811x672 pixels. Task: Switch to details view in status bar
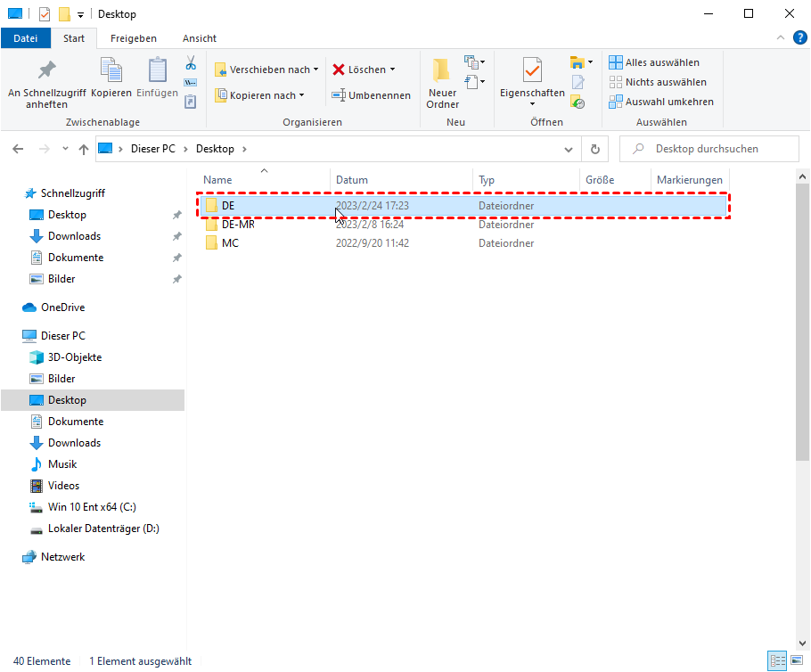(x=778, y=661)
